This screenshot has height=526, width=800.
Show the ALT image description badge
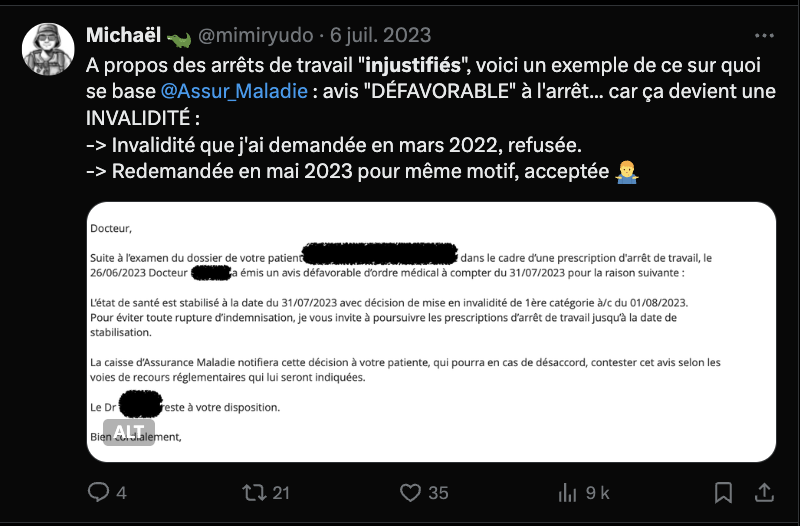click(x=129, y=432)
